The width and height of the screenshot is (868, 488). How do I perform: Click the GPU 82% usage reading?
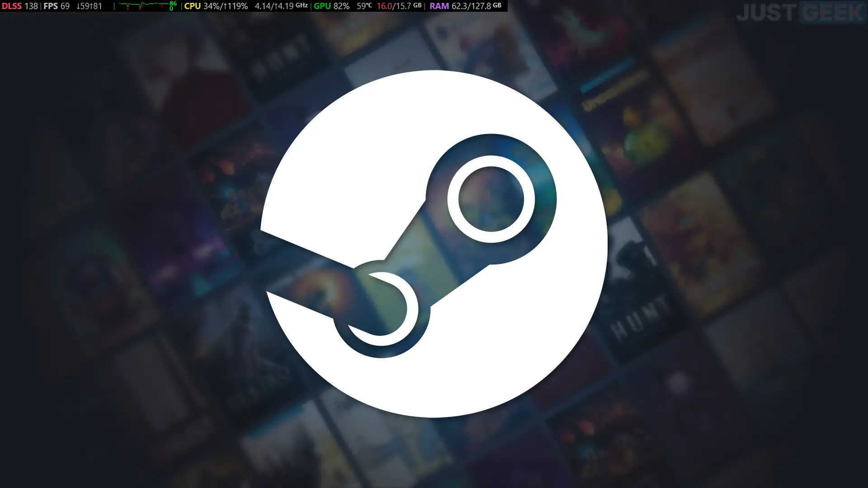coord(331,6)
